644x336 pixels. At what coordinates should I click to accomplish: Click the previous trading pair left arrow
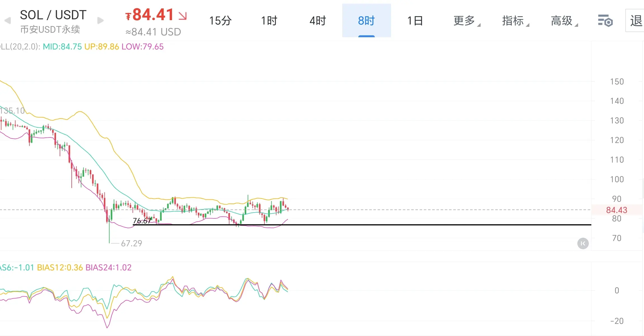coord(8,20)
